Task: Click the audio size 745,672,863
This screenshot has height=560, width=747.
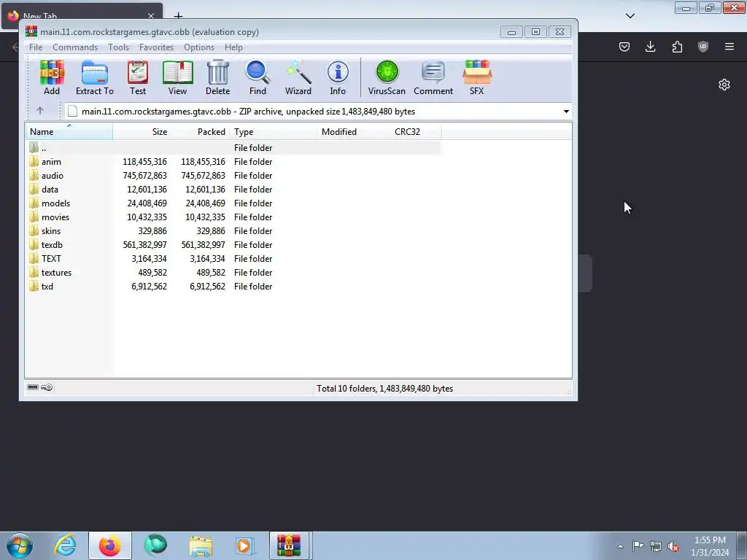Action: click(x=145, y=175)
